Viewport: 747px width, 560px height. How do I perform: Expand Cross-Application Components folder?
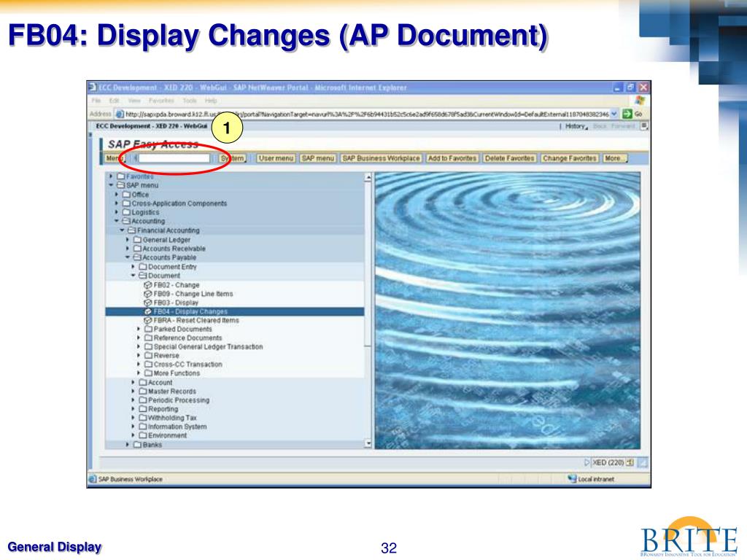click(117, 203)
